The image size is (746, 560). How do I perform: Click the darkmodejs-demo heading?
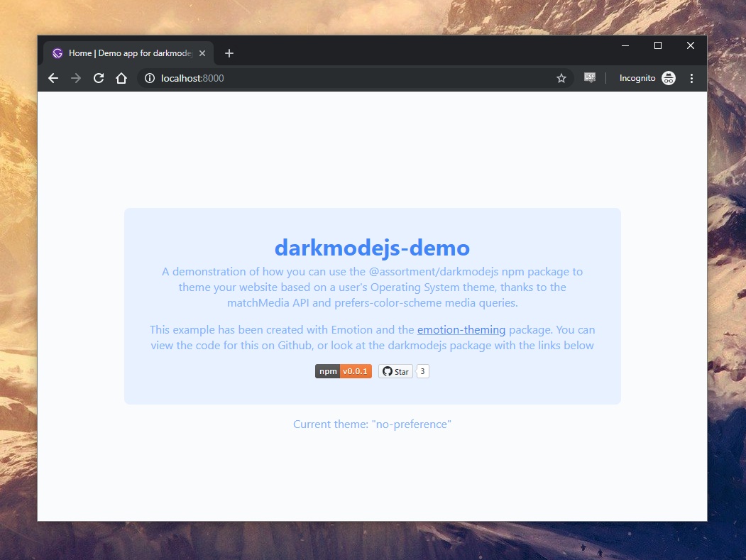coord(372,248)
